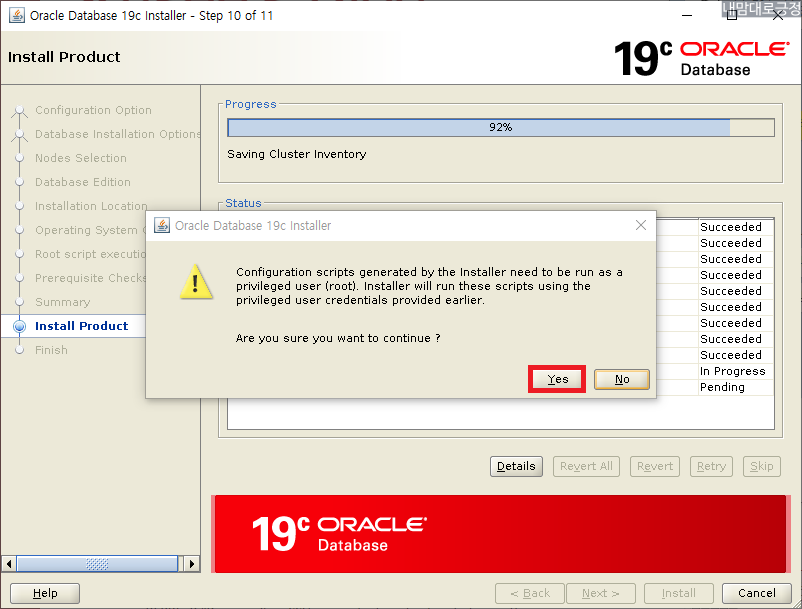Decline by clicking the No button

tap(621, 379)
